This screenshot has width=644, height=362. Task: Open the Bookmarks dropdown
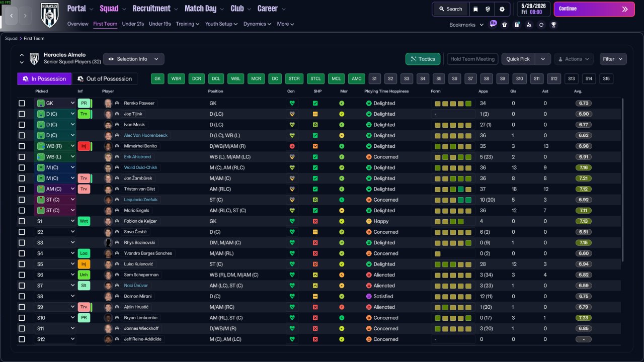466,25
